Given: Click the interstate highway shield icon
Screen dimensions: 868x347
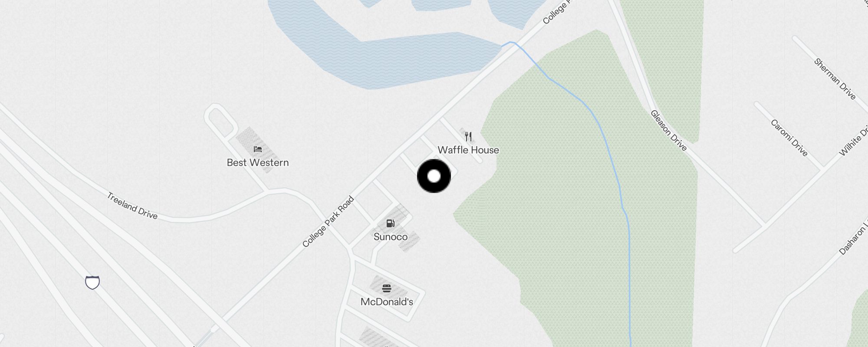Looking at the screenshot, I should tap(92, 282).
